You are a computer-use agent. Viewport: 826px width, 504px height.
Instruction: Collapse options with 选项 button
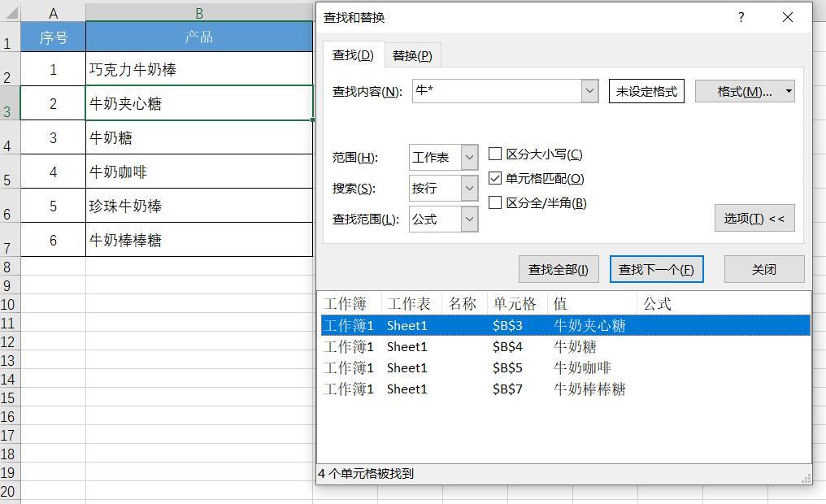pos(754,218)
